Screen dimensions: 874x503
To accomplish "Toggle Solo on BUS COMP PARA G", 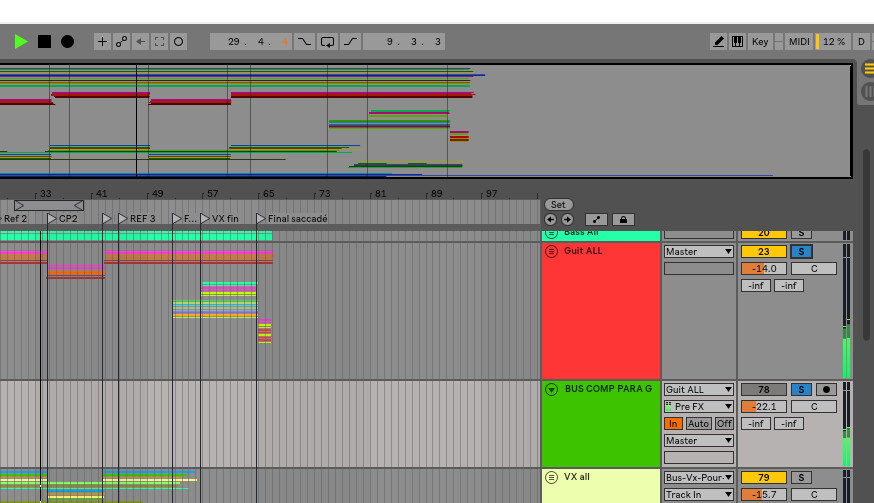I will (x=802, y=389).
